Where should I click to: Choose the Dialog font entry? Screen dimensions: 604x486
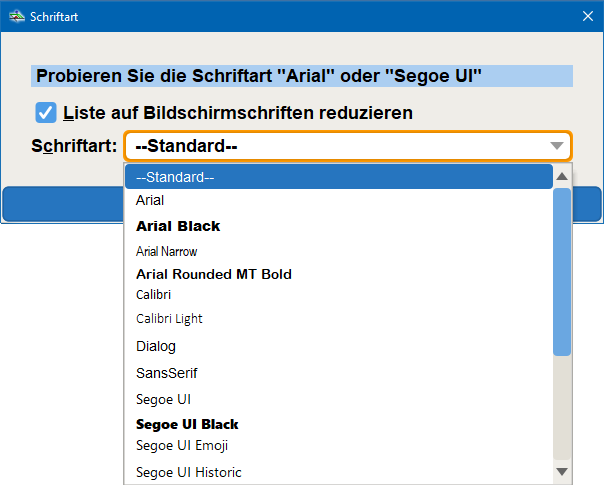point(338,346)
